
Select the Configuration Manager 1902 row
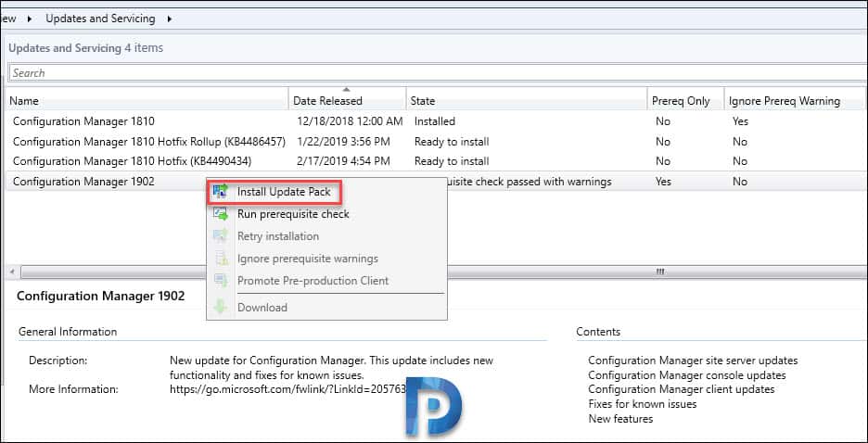click(438, 182)
